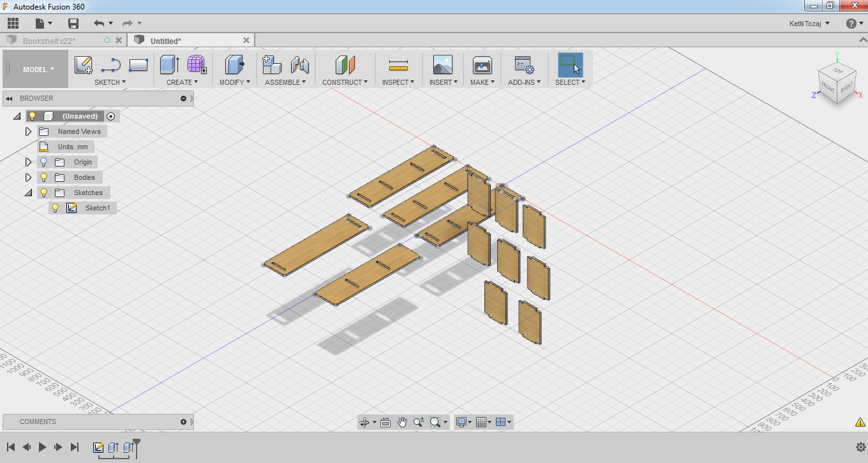Click the Zoom tool icon
The width and height of the screenshot is (868, 463).
point(419,422)
